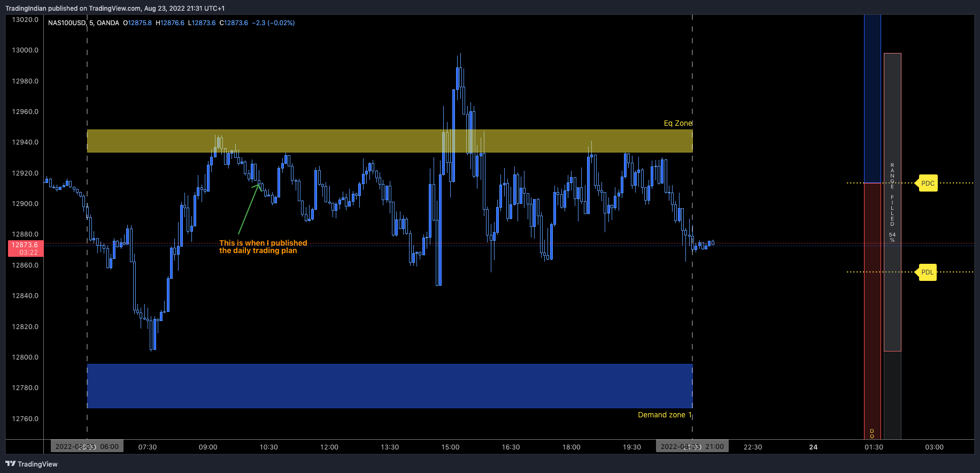Click the Demand zone 1 text label

coord(665,415)
